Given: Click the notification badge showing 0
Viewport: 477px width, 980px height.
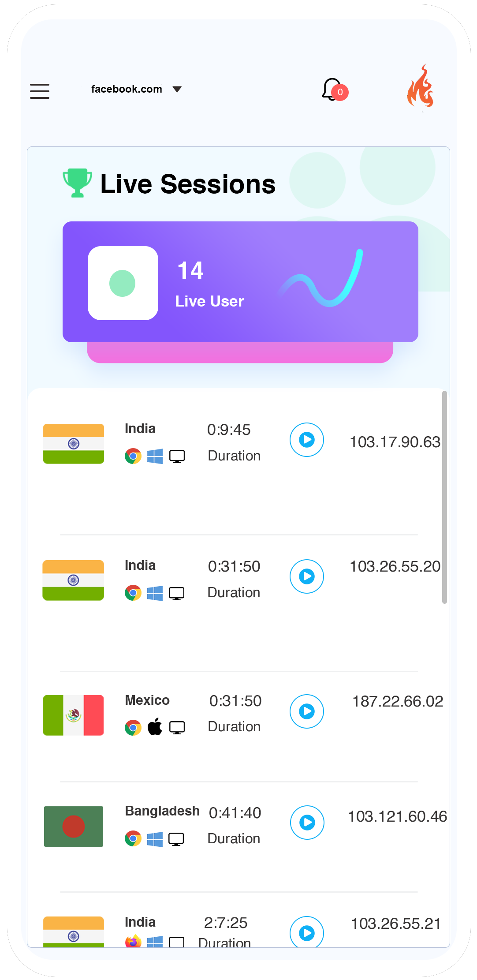Looking at the screenshot, I should point(339,92).
